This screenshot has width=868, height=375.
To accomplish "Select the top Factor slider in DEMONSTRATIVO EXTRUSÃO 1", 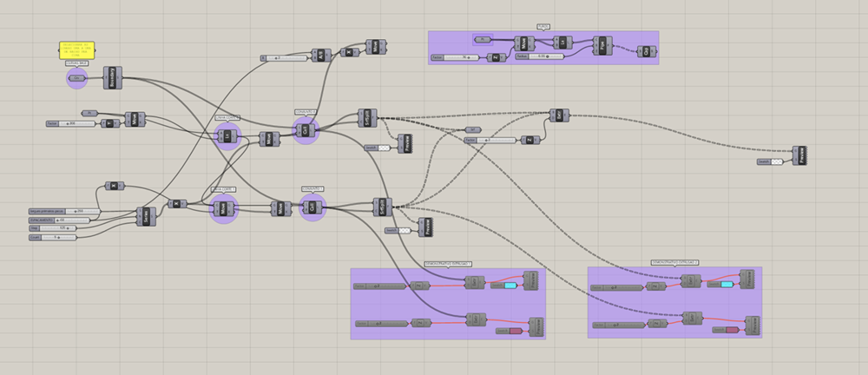I will click(380, 286).
